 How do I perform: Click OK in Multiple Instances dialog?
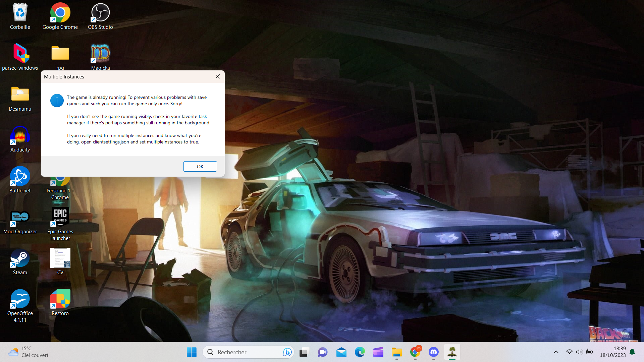click(200, 167)
